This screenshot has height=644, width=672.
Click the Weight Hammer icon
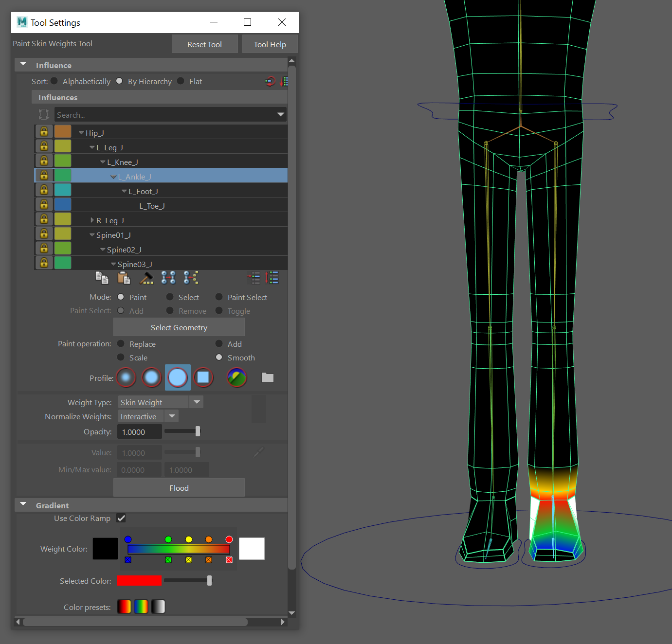tap(146, 278)
